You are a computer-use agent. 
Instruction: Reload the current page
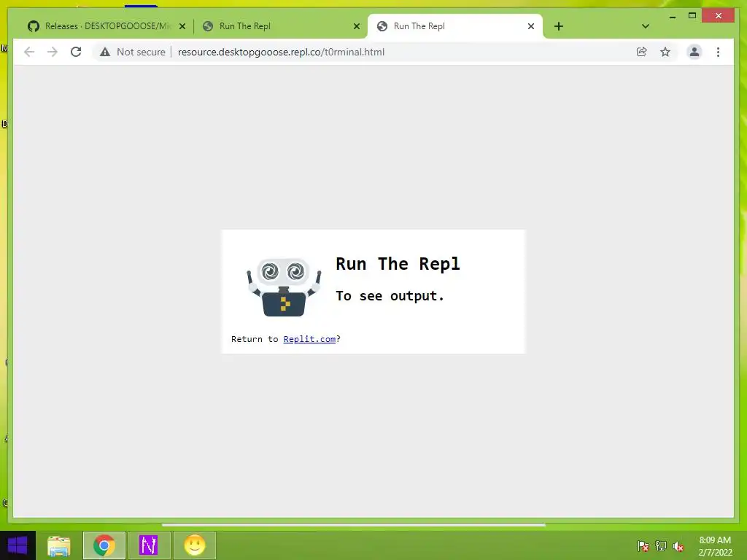(76, 52)
